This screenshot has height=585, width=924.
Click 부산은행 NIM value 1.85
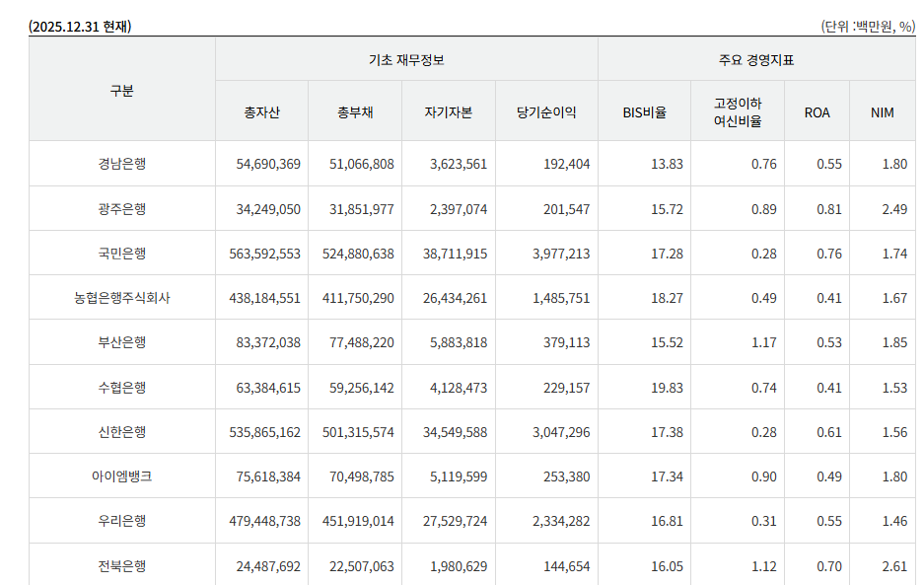(x=894, y=342)
